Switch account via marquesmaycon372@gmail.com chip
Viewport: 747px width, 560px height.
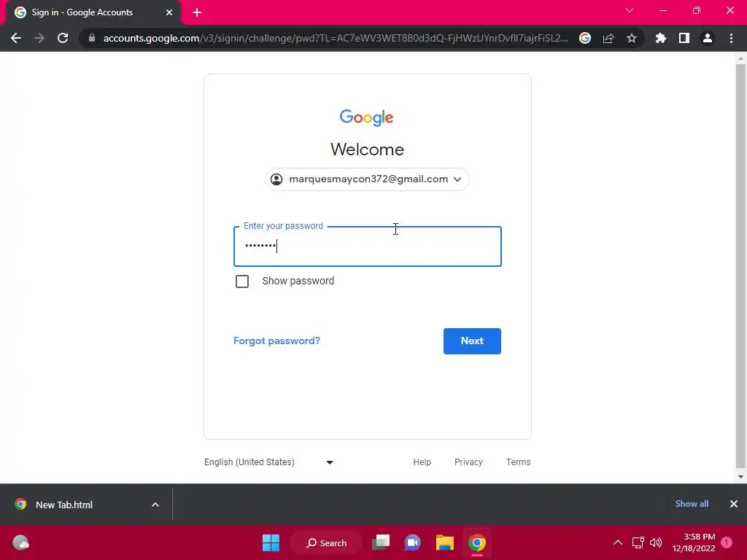click(x=367, y=179)
